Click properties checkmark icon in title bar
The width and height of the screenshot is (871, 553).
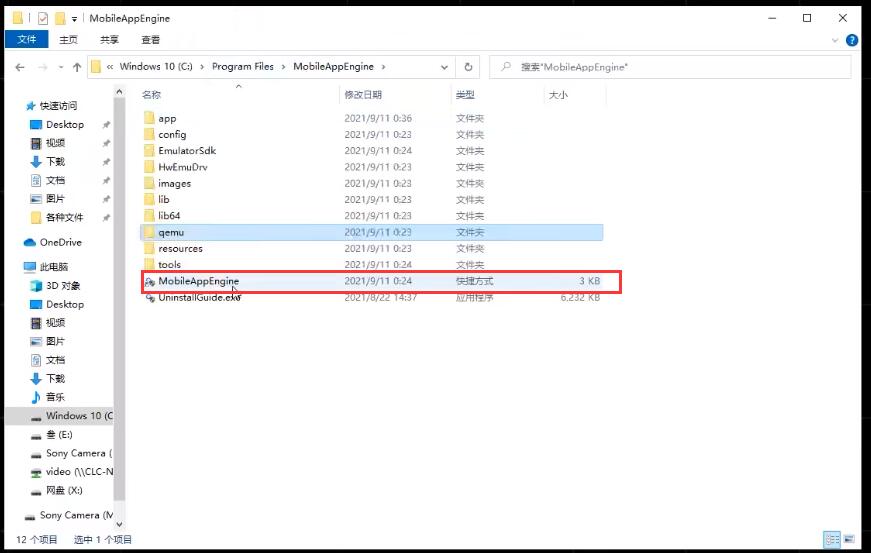coord(43,18)
